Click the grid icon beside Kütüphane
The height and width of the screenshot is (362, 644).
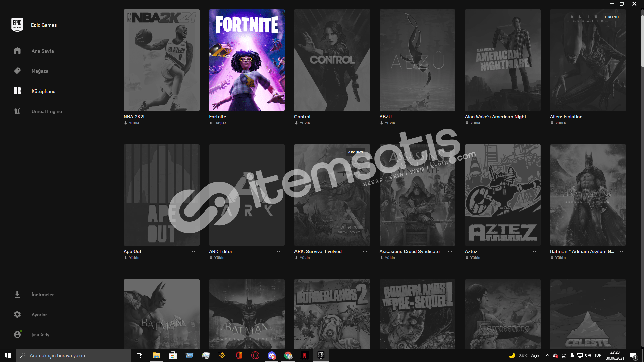pyautogui.click(x=17, y=91)
